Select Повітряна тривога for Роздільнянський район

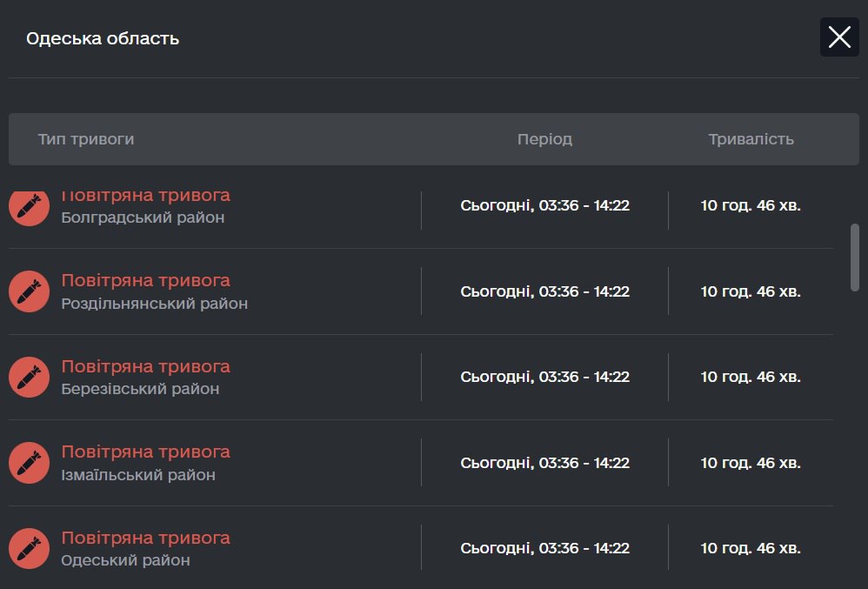pyautogui.click(x=145, y=280)
